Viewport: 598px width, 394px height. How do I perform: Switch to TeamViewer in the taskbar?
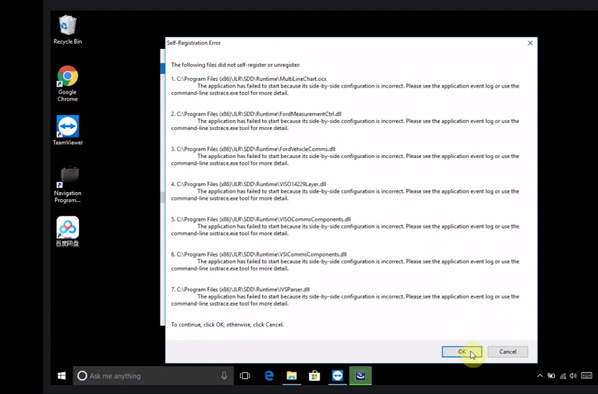(337, 376)
